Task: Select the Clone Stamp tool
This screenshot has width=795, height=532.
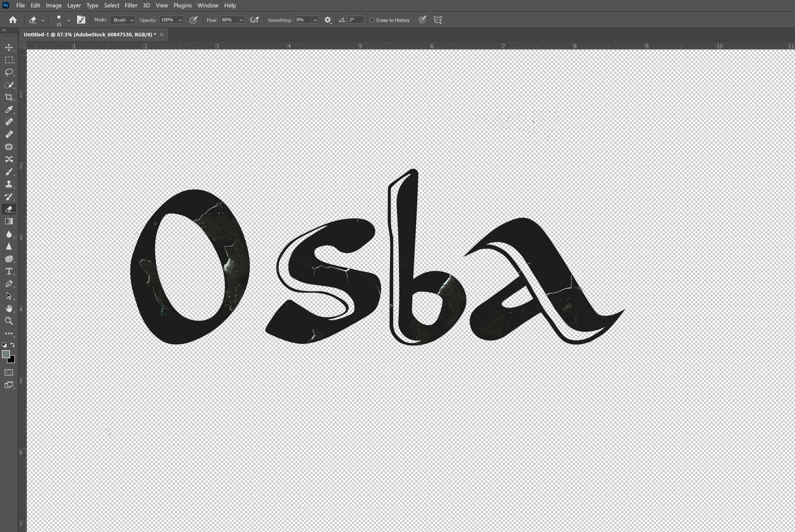Action: [9, 184]
